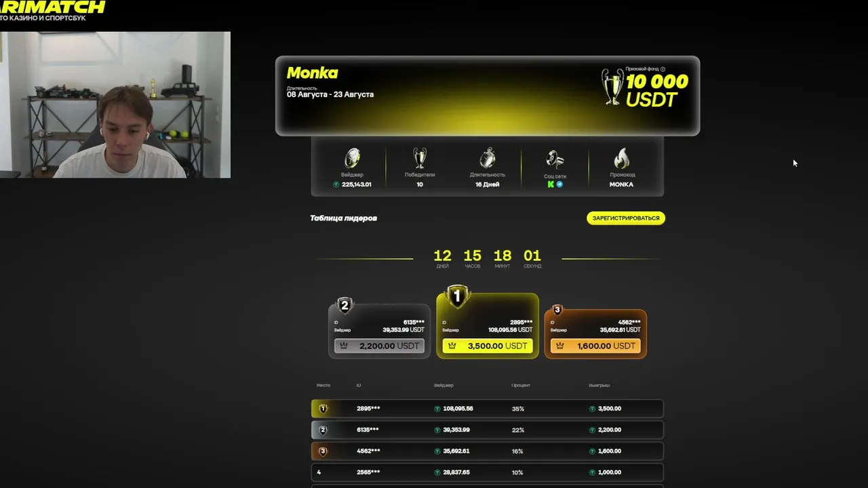Click the 18 minutes countdown number
The image size is (868, 488).
coord(502,256)
